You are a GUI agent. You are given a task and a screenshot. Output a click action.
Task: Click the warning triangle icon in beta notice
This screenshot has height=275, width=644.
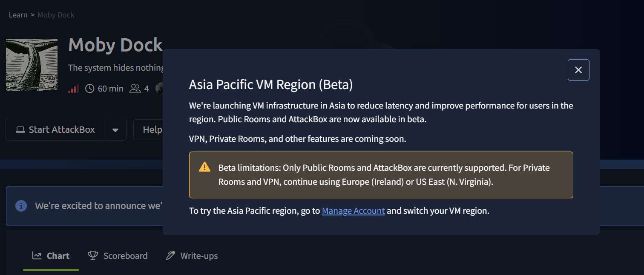click(x=204, y=167)
